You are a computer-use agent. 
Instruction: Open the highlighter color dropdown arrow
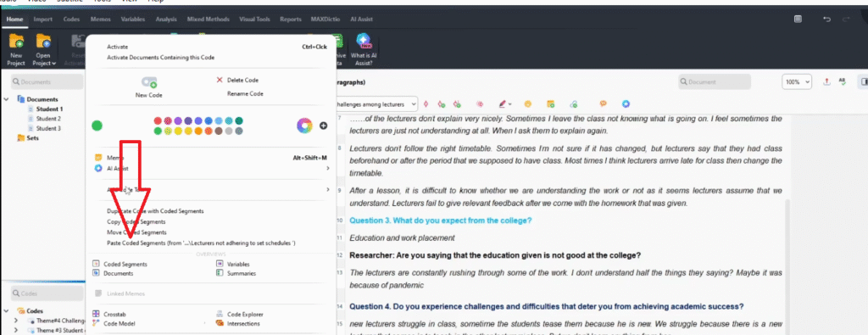[509, 104]
